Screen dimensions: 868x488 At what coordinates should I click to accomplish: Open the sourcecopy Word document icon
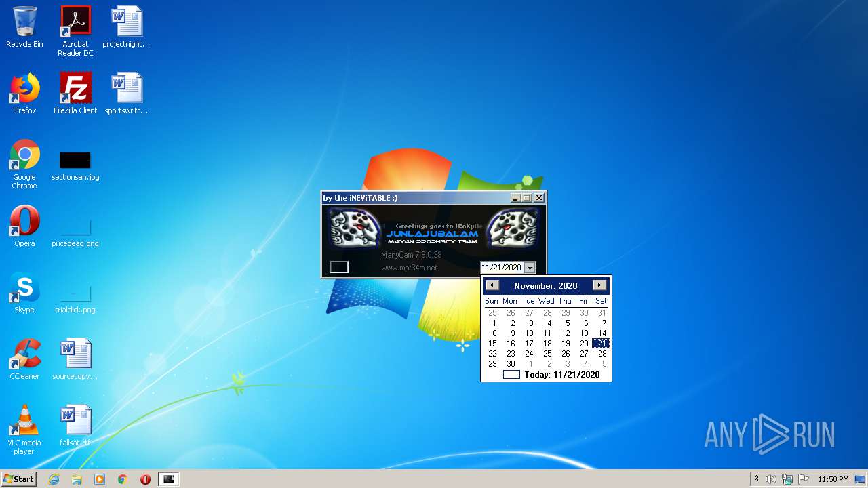coord(75,359)
